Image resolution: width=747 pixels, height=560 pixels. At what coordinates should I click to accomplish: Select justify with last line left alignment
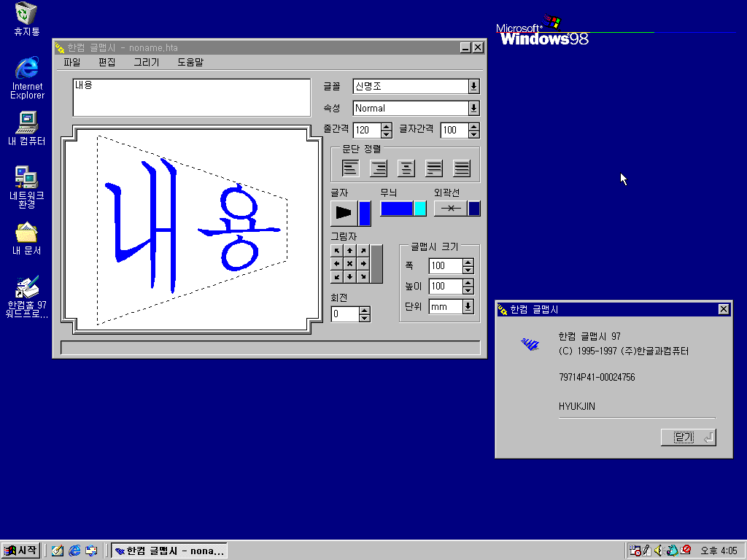(434, 168)
